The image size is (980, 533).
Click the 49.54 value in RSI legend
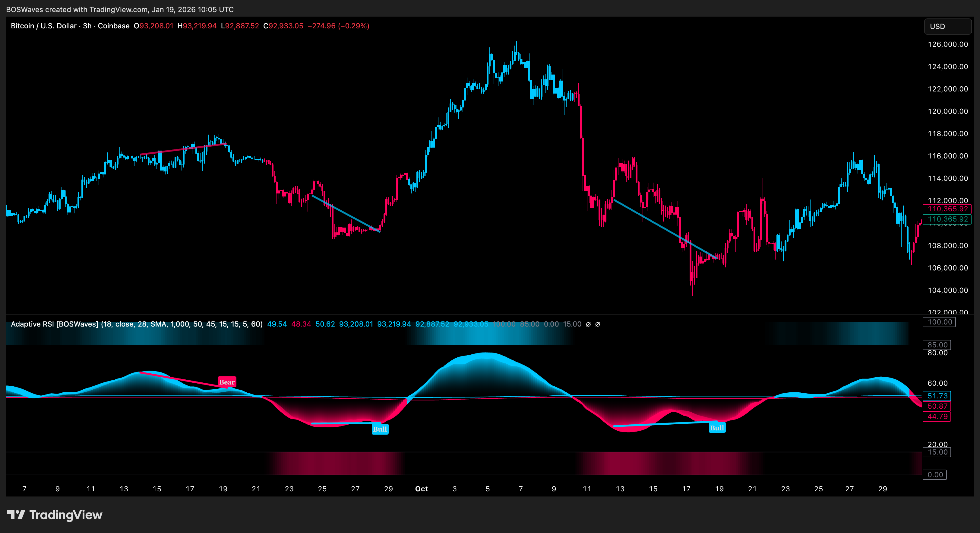coord(277,324)
